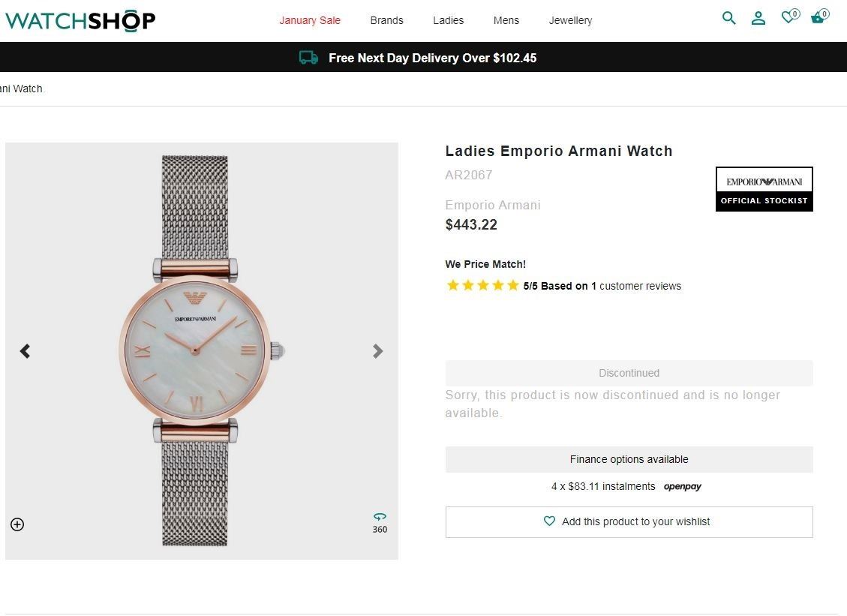Expand the Ladies menu
Screen dimensions: 847x616
[448, 20]
